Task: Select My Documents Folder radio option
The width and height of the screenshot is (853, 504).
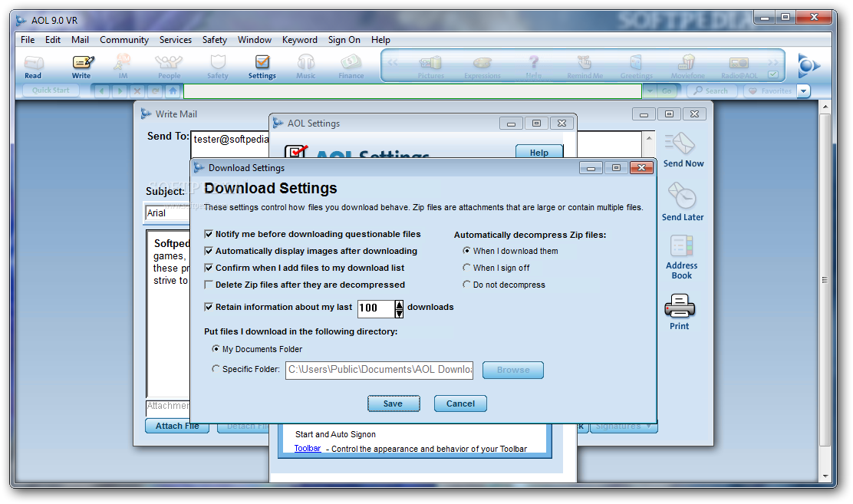Action: pos(216,349)
